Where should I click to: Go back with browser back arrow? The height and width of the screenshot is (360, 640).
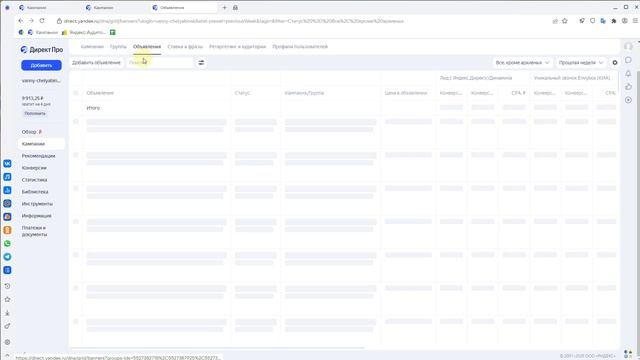(x=20, y=21)
